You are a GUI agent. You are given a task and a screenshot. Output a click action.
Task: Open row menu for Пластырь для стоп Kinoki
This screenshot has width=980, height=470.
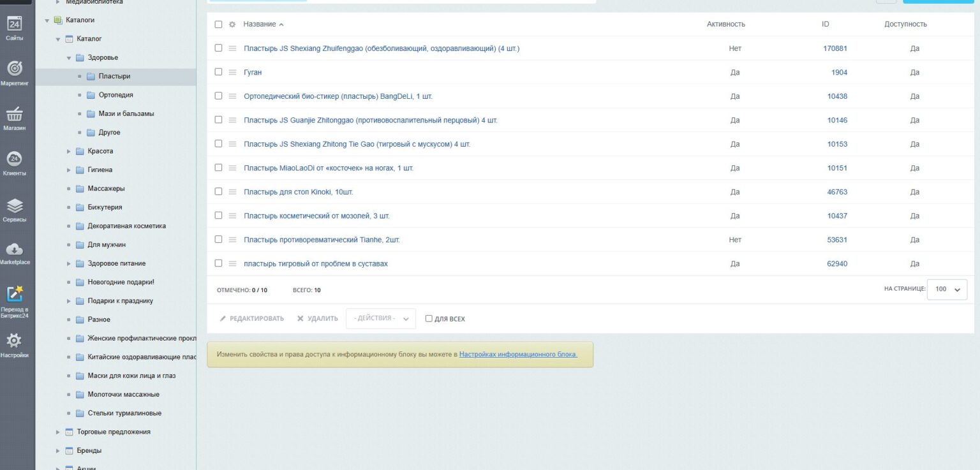(233, 192)
